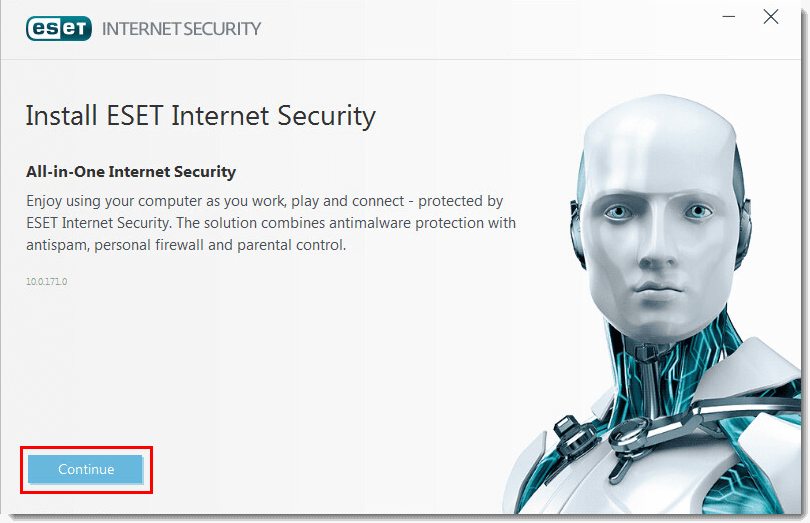Close the ESET installer window
Screen dimensions: 810x523
771,17
